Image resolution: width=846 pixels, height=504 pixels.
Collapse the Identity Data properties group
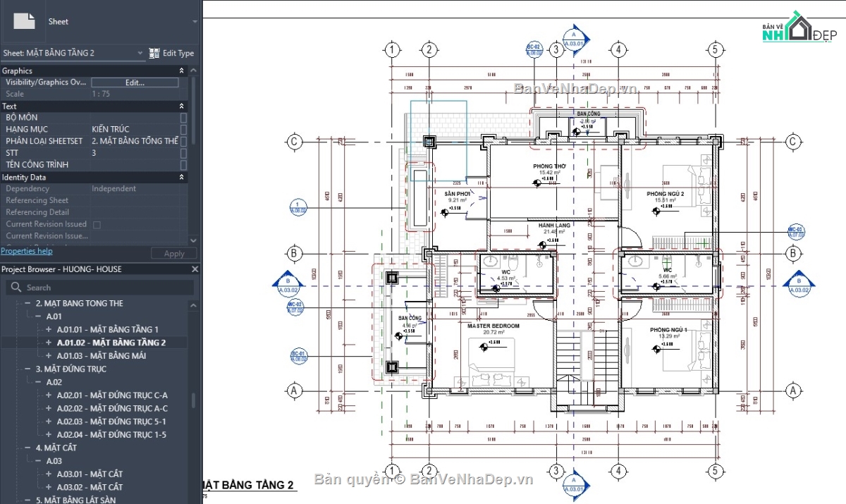[x=182, y=177]
